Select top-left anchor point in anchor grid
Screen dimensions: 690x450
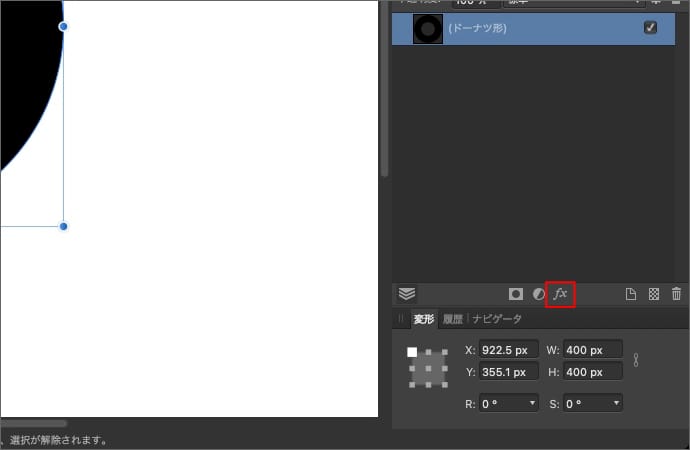click(412, 352)
